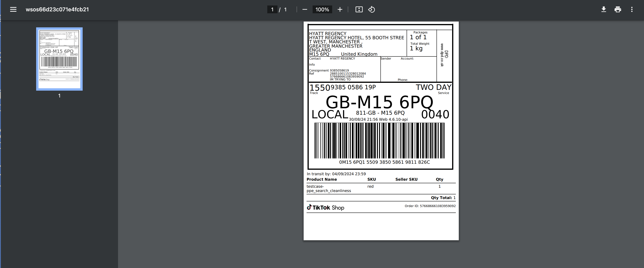Click the www.dpd.co.uk text
The height and width of the screenshot is (268, 644).
coord(442,55)
